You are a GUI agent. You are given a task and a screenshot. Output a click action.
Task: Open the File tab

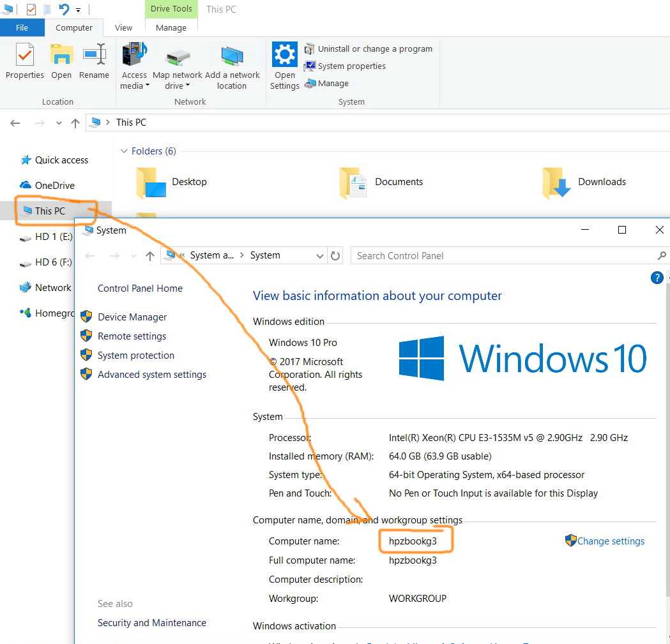point(22,27)
